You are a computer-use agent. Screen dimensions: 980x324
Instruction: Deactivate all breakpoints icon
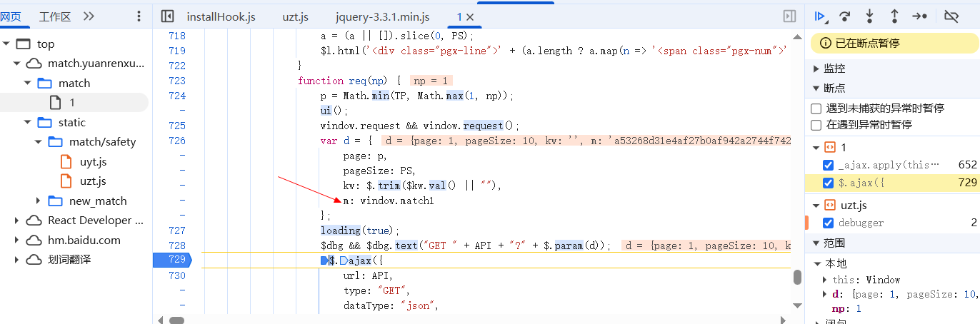point(951,16)
